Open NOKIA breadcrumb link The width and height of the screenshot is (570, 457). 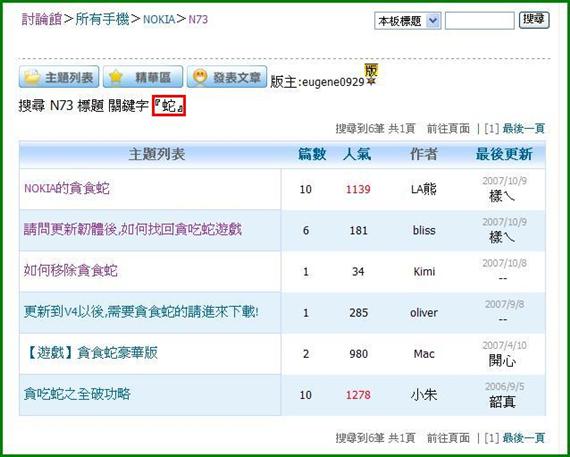click(159, 20)
